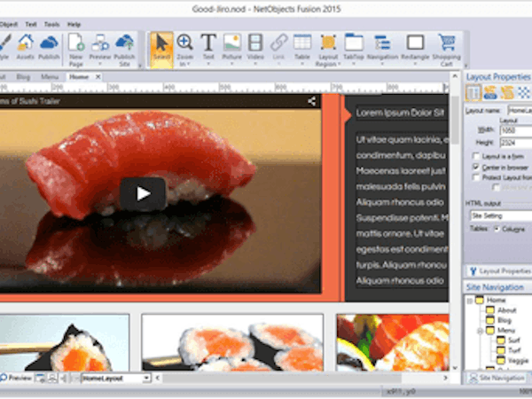Select the Shopping Cart tool
The height and width of the screenshot is (399, 532).
447,51
